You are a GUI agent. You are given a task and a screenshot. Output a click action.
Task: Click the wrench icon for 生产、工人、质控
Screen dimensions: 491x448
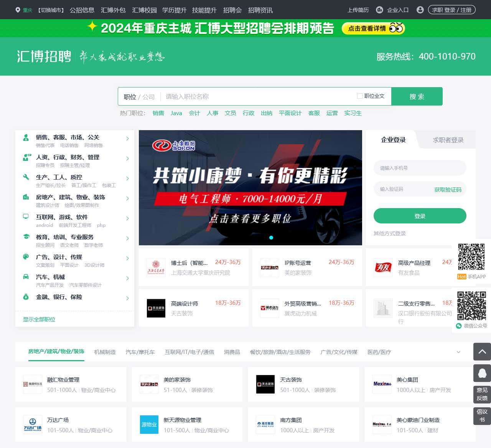26,177
